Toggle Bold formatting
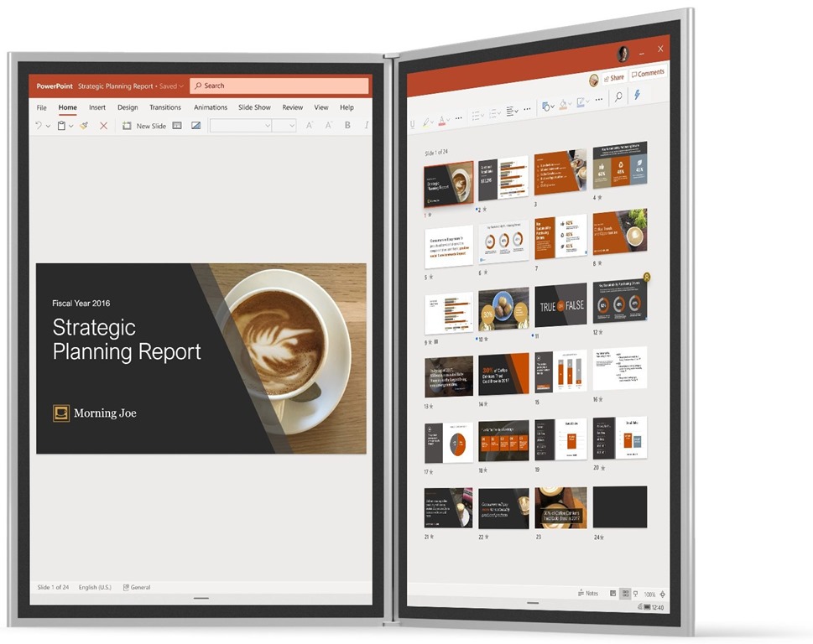813x644 pixels. pos(347,126)
